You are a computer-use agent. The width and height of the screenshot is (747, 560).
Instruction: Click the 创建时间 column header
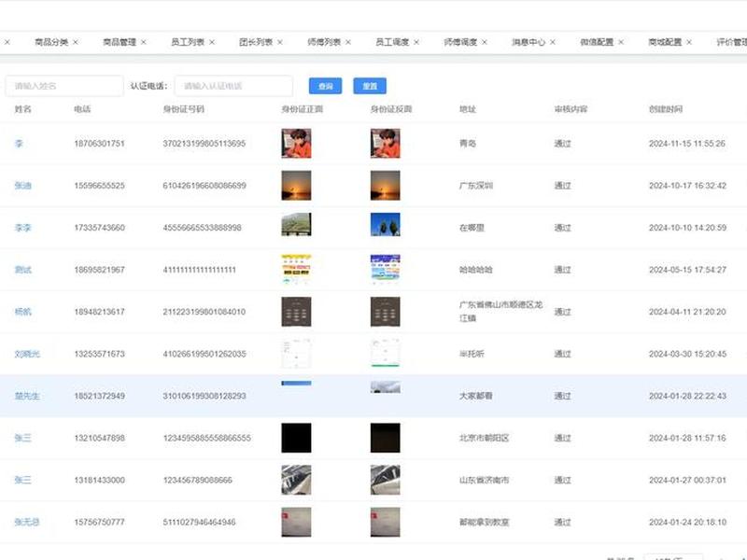click(x=666, y=109)
